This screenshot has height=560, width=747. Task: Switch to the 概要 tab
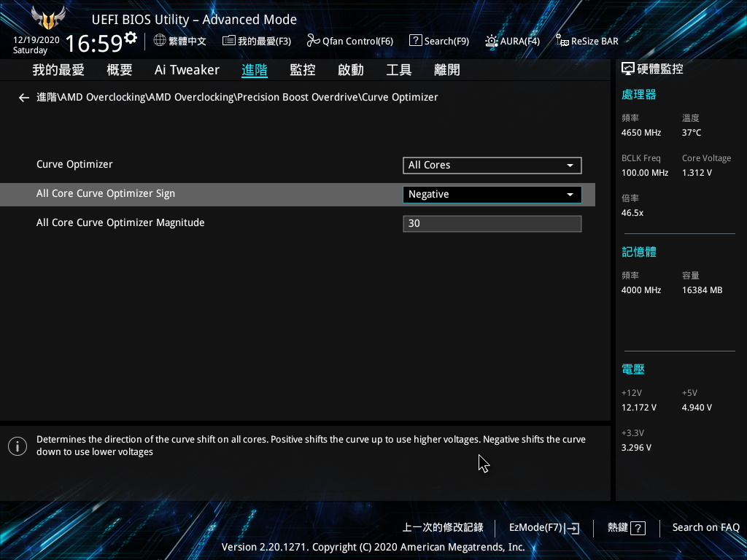pos(120,70)
